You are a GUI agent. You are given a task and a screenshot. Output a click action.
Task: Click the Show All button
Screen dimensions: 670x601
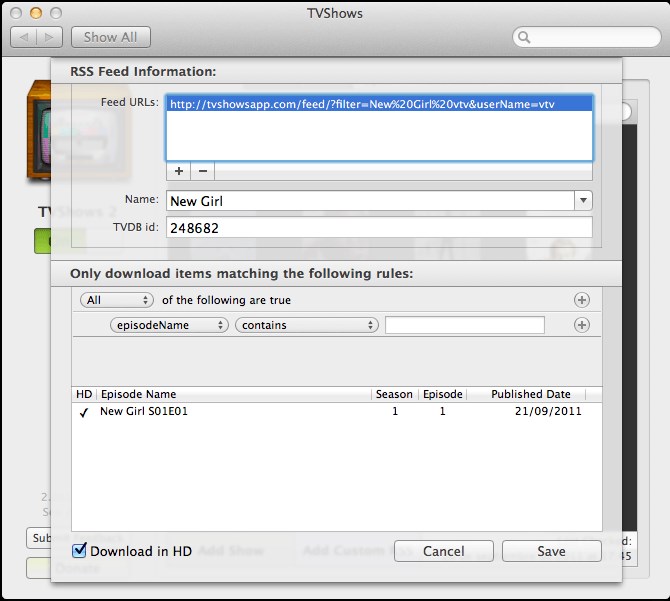tap(111, 37)
